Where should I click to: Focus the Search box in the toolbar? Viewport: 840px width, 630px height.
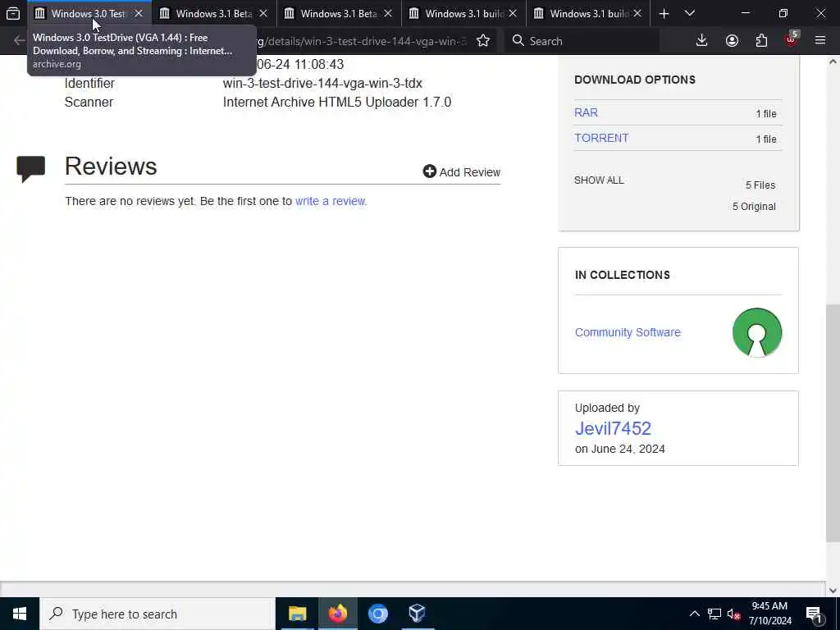[582, 41]
